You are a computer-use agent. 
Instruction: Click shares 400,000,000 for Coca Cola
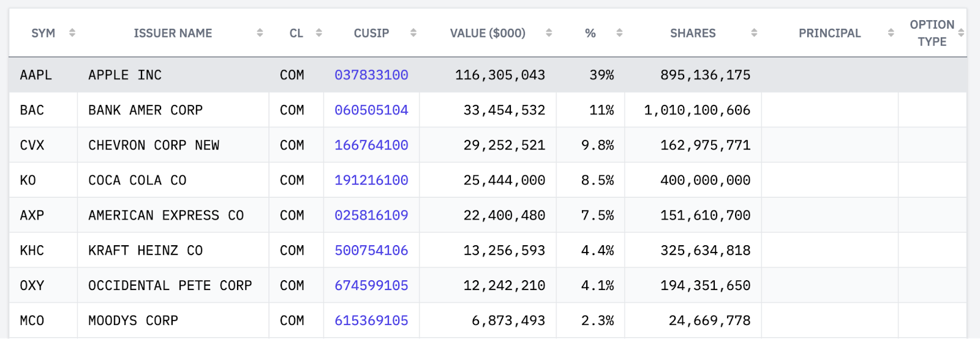click(705, 180)
